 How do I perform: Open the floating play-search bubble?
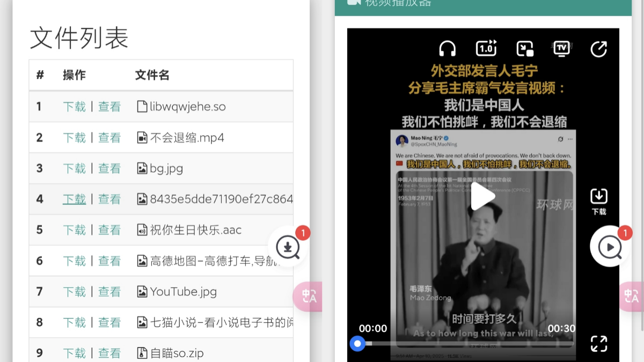[x=610, y=247]
